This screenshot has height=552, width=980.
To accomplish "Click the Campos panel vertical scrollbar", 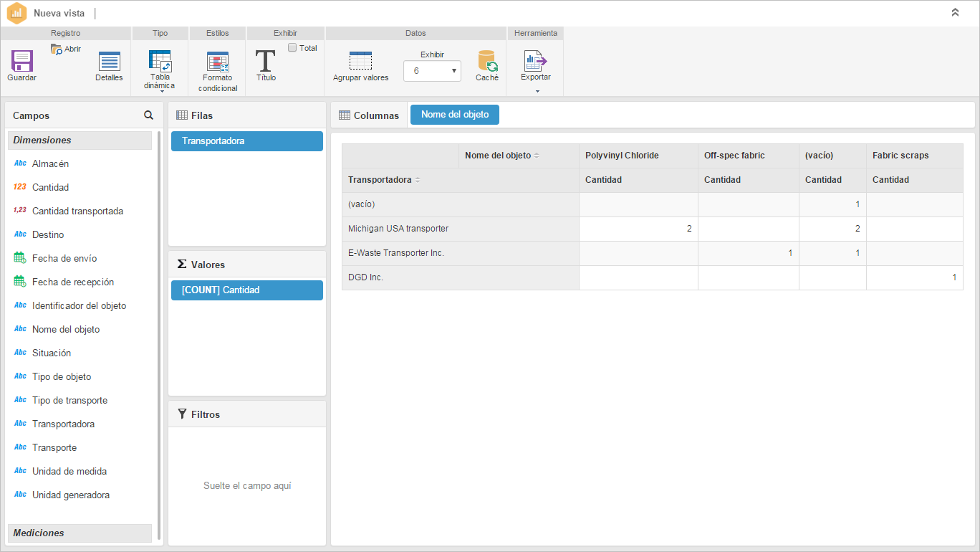I will click(x=159, y=336).
